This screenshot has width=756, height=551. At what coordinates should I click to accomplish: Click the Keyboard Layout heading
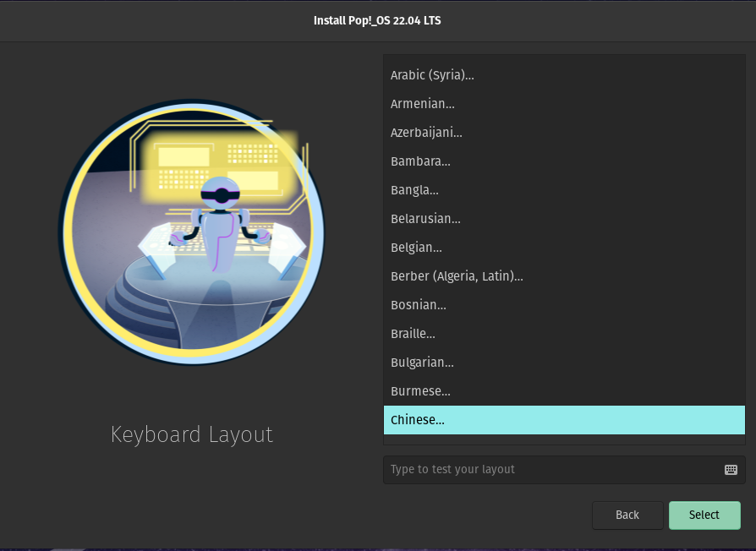192,434
